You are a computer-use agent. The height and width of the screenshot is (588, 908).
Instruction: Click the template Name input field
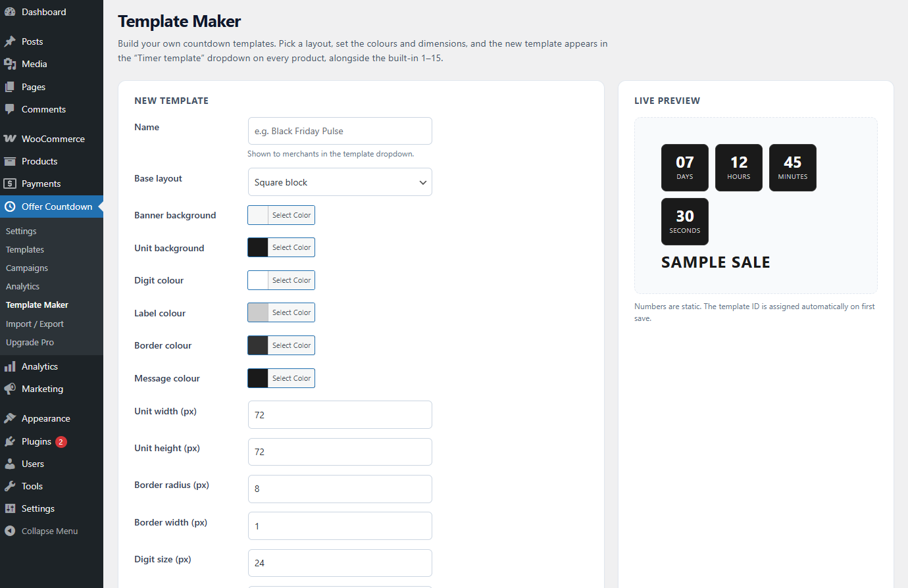(340, 131)
